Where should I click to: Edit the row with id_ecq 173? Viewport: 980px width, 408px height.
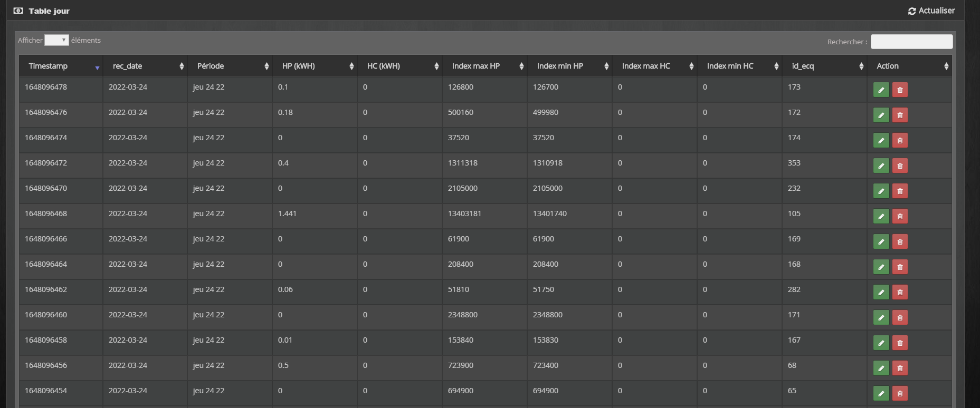click(881, 90)
